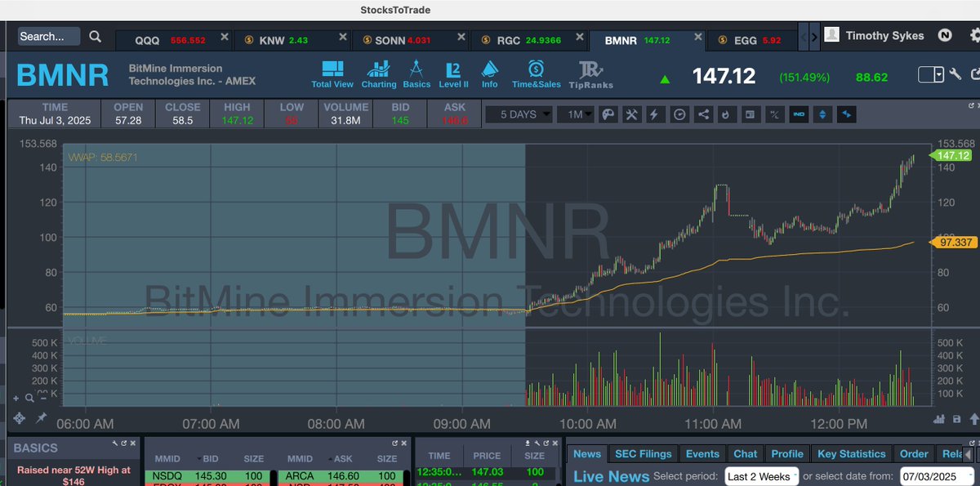980x486 pixels.
Task: Click the lightning bolt icon in chart toolbar
Action: point(655,114)
